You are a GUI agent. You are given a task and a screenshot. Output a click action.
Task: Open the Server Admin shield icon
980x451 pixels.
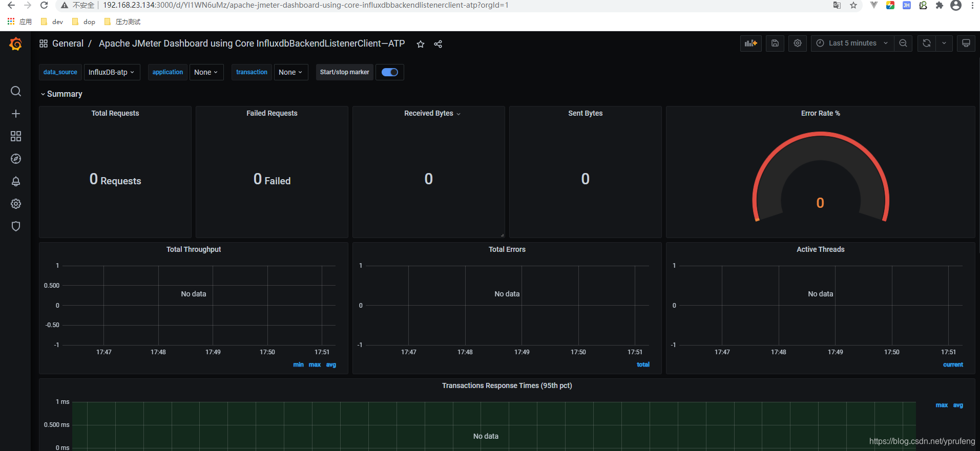[16, 226]
